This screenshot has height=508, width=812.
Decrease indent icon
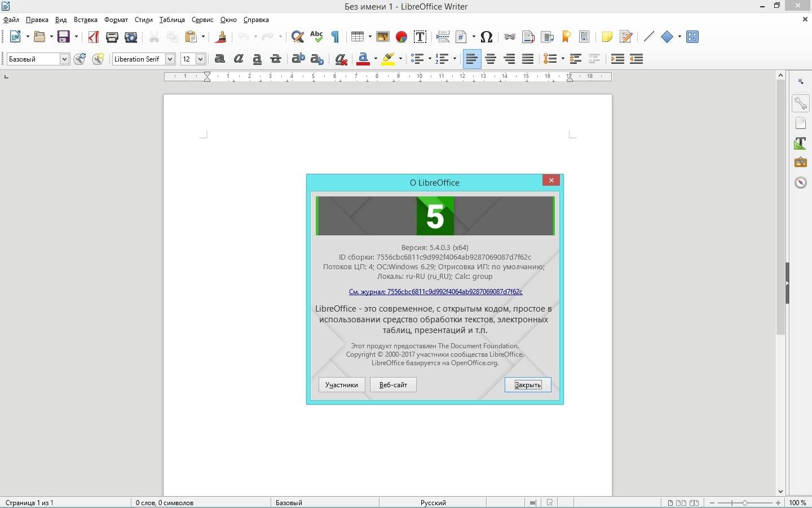click(636, 59)
